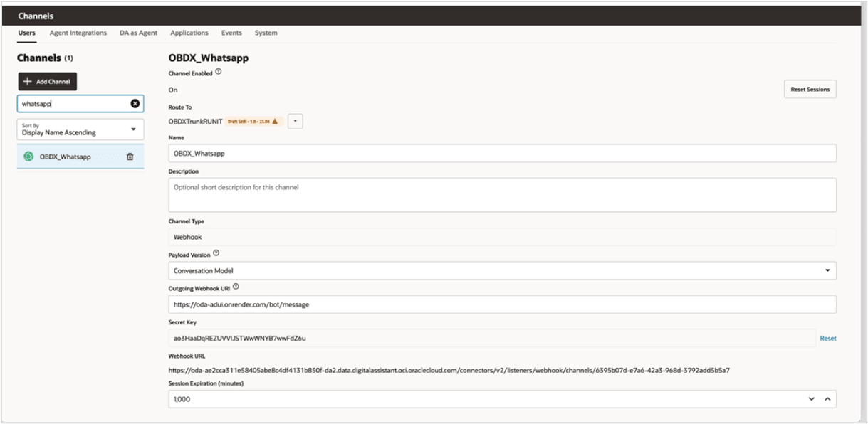The image size is (868, 424).
Task: Click into the Description text area
Action: pyautogui.click(x=502, y=195)
